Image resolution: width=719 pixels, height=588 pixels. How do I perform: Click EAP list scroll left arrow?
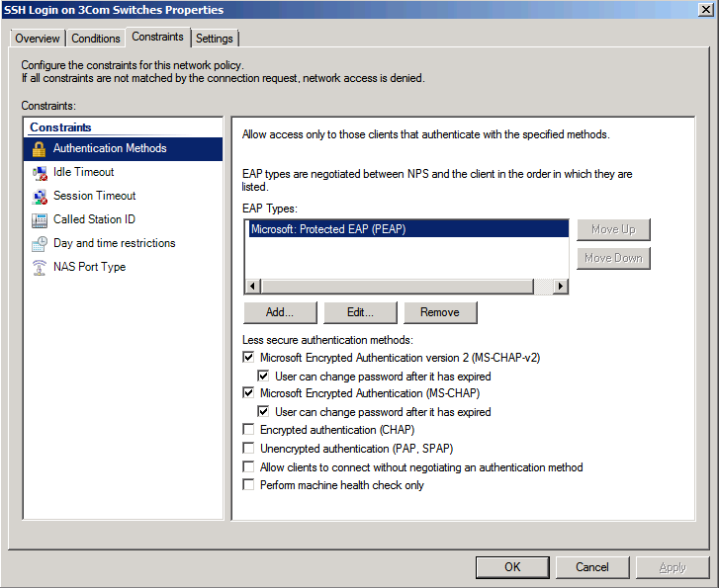pyautogui.click(x=252, y=287)
